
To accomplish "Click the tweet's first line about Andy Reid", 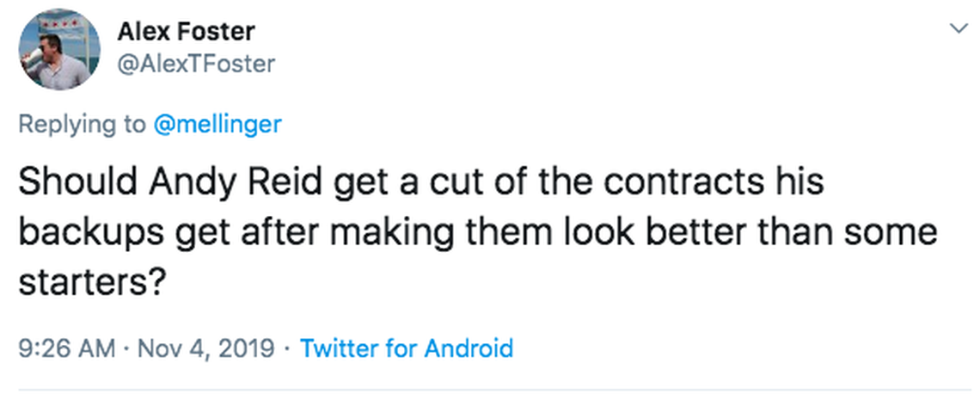I will point(420,183).
